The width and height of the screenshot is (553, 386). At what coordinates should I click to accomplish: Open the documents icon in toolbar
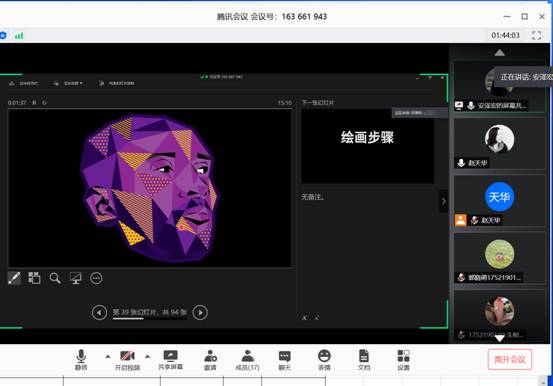click(x=364, y=360)
